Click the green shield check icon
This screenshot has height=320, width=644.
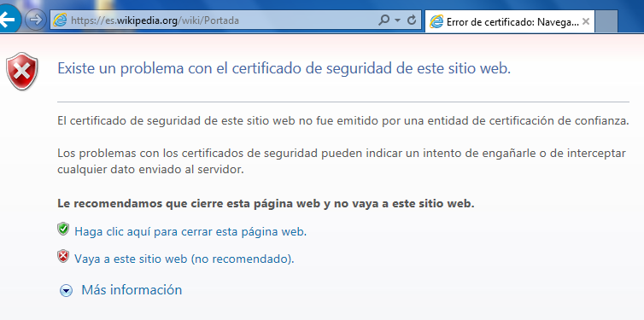tap(63, 229)
